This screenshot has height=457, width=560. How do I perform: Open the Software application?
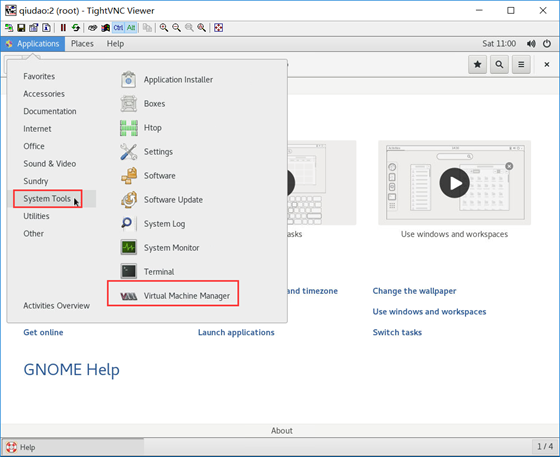tap(148, 176)
